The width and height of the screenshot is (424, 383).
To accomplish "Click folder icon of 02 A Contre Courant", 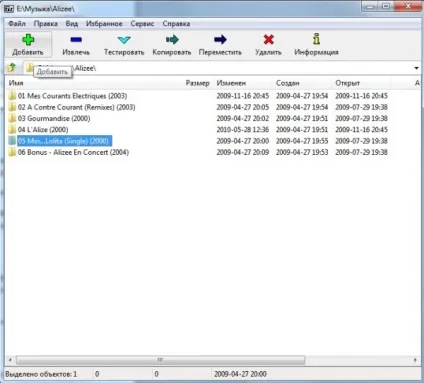I will (x=12, y=107).
